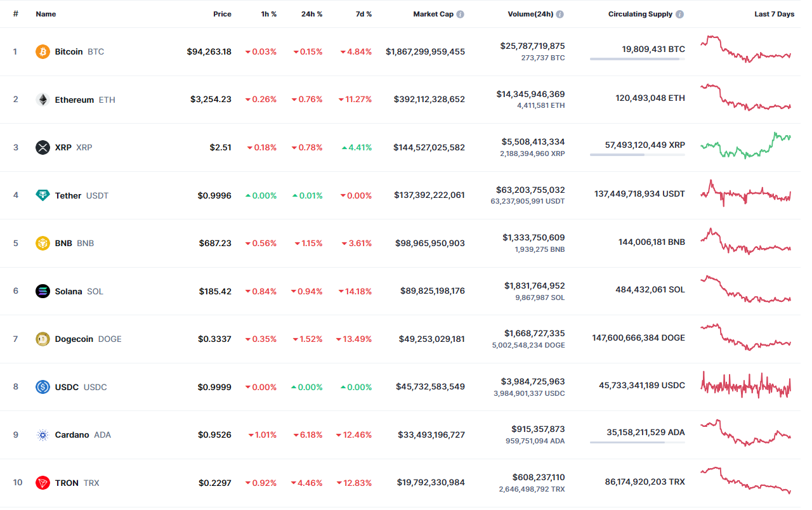Viewport: 812px width, 510px height.
Task: Click Ethereum's 7-day price sparkline chart
Action: click(x=746, y=97)
